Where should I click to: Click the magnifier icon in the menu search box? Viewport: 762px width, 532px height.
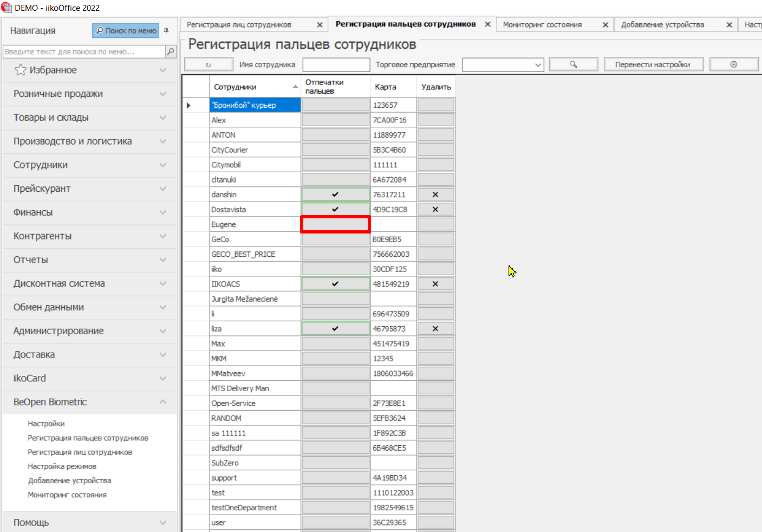(171, 51)
